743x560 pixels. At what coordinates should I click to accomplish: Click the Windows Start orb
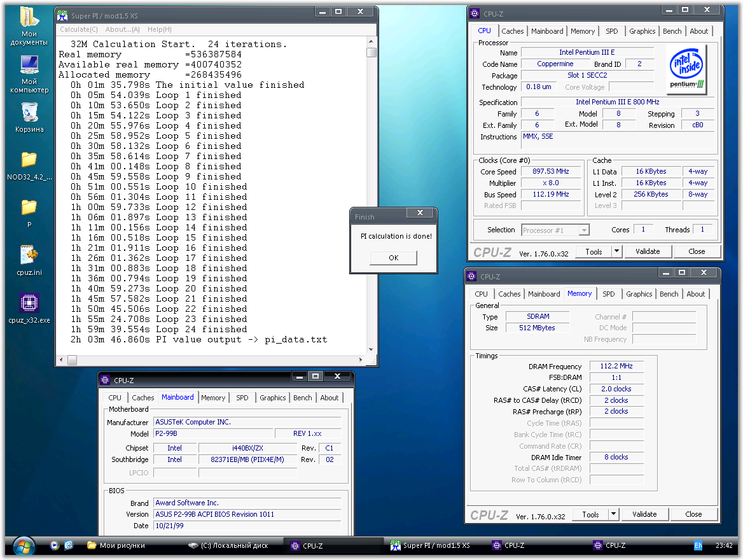coord(24,546)
